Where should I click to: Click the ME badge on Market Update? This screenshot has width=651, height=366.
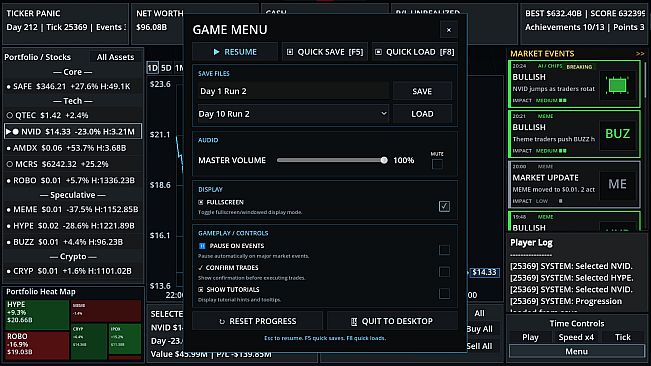pyautogui.click(x=617, y=184)
